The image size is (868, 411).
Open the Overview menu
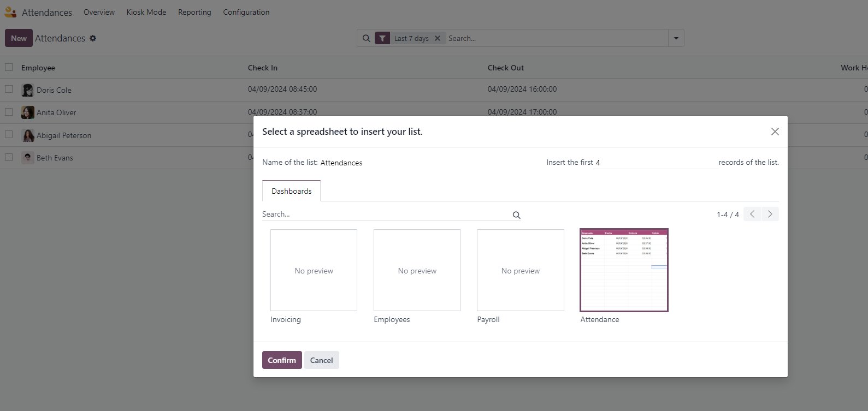[99, 12]
